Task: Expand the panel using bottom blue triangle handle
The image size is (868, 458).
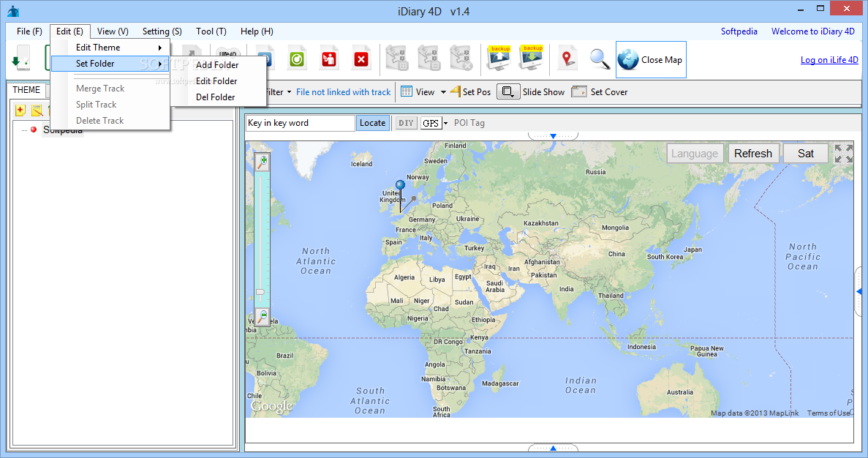Action: coord(553,448)
